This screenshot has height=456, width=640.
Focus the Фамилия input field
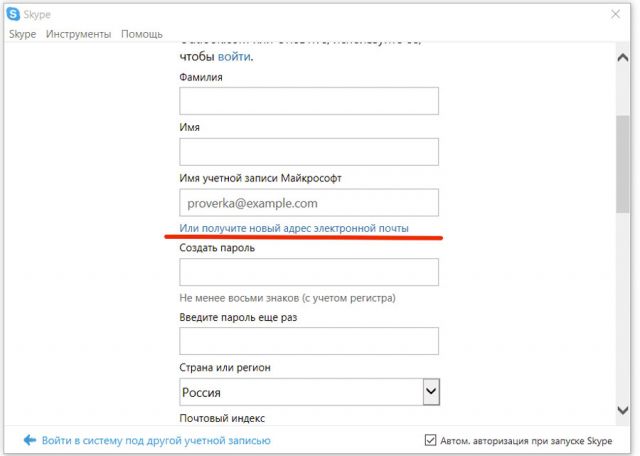coord(309,101)
